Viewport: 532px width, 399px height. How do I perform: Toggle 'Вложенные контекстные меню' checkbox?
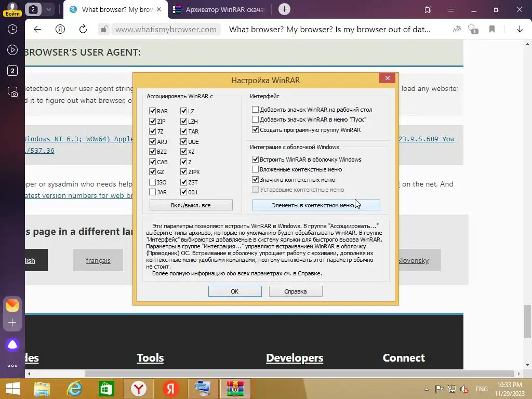click(255, 169)
